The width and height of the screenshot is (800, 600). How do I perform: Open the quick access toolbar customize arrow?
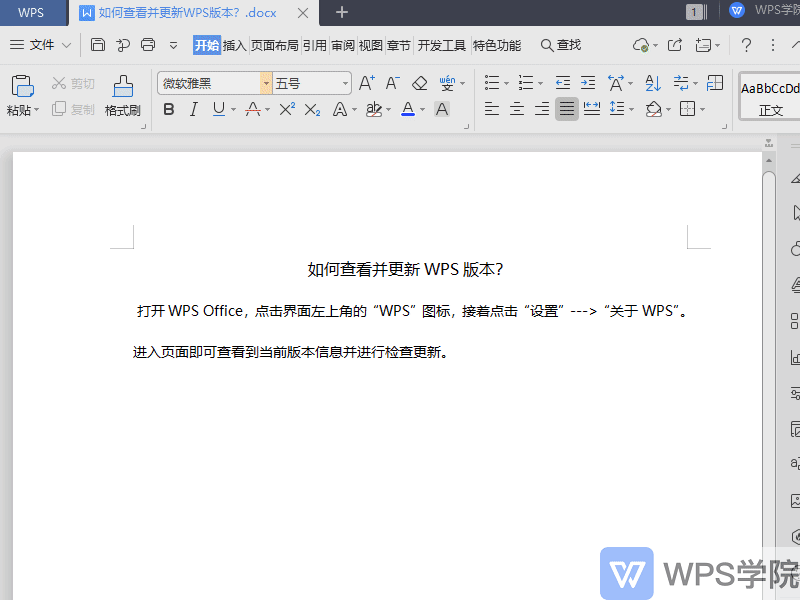173,45
